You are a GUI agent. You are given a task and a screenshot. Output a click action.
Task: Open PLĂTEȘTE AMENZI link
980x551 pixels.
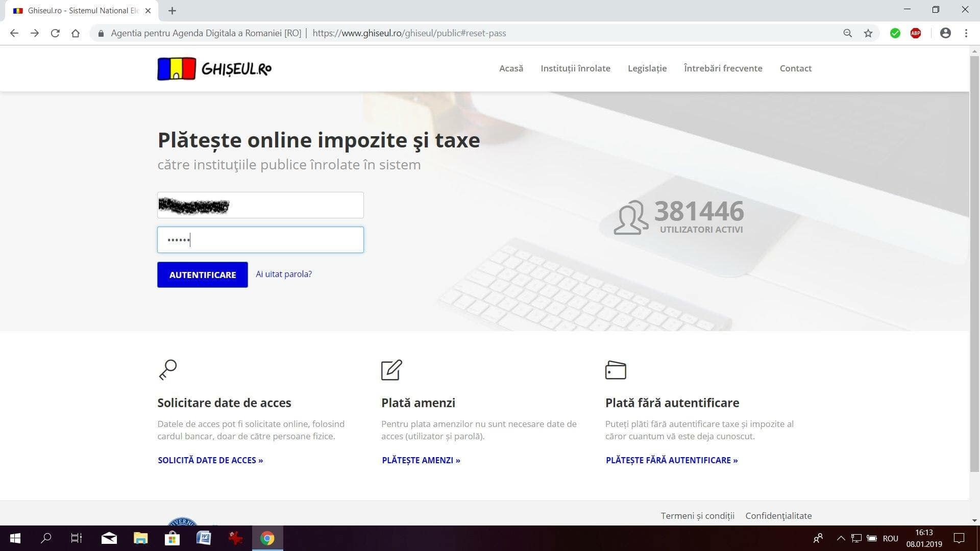421,460
